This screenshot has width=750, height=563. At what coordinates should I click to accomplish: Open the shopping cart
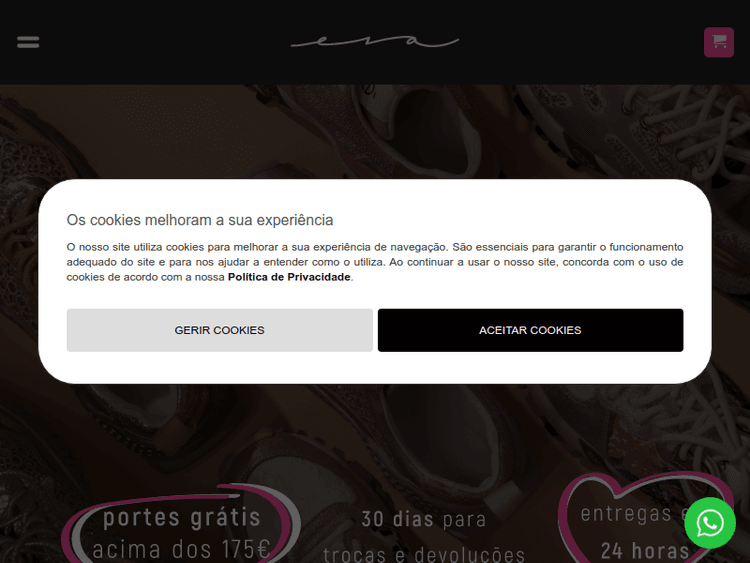(718, 42)
